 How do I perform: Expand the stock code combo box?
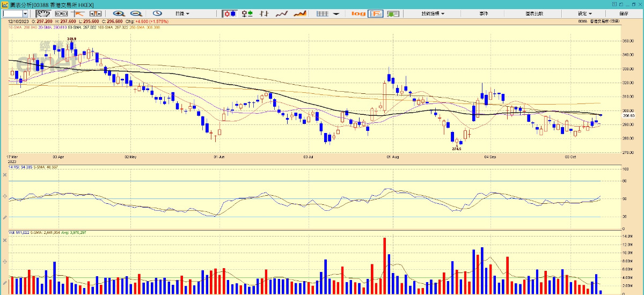point(25,13)
